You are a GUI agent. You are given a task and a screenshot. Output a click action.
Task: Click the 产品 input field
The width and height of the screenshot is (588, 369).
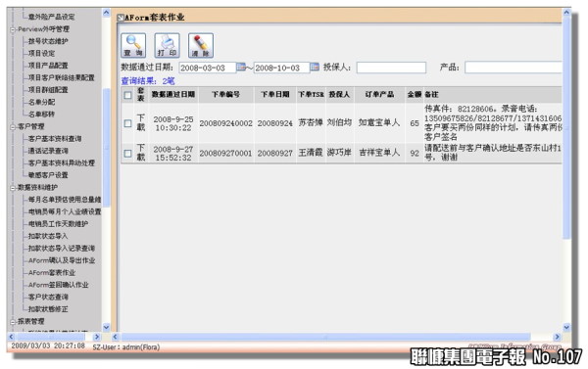click(514, 68)
